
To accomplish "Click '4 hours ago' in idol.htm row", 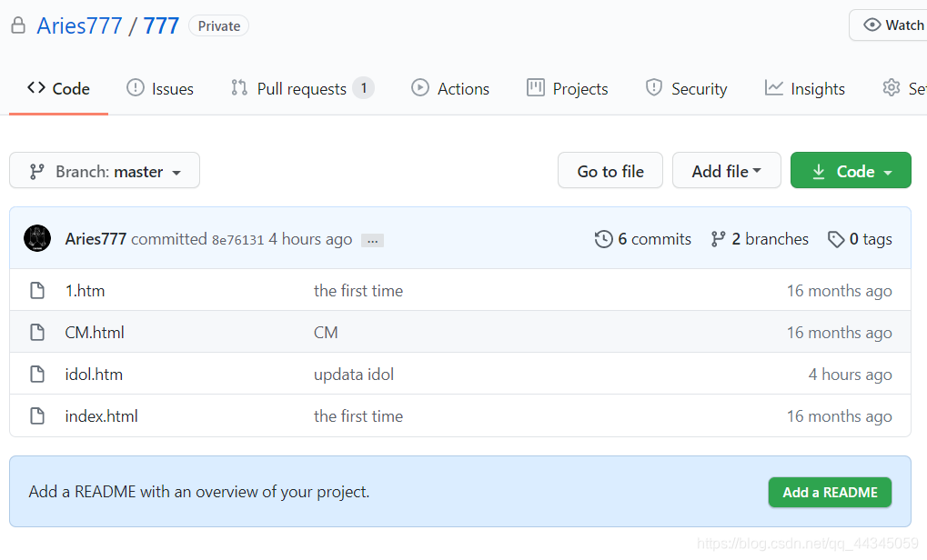I will coord(851,375).
